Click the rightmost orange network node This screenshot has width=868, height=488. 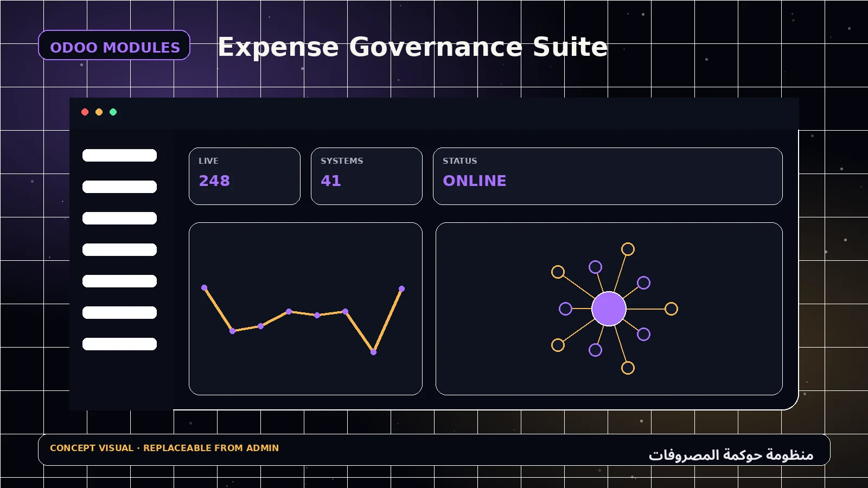click(x=671, y=309)
